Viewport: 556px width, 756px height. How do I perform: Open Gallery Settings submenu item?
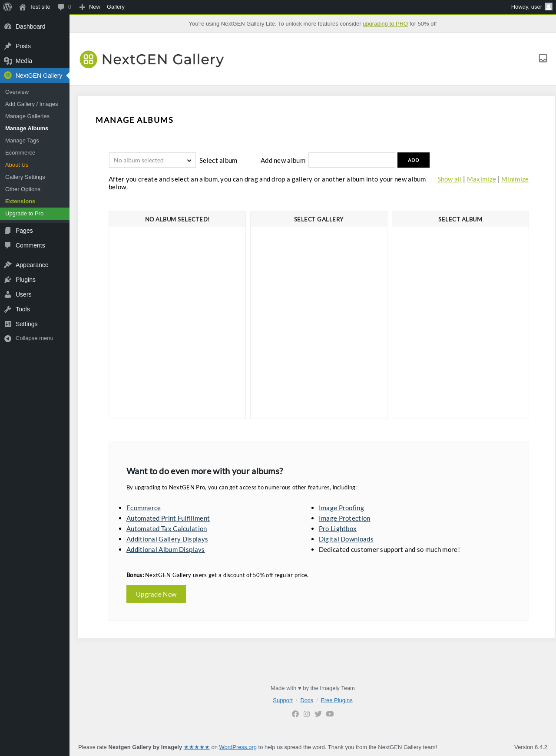click(25, 177)
